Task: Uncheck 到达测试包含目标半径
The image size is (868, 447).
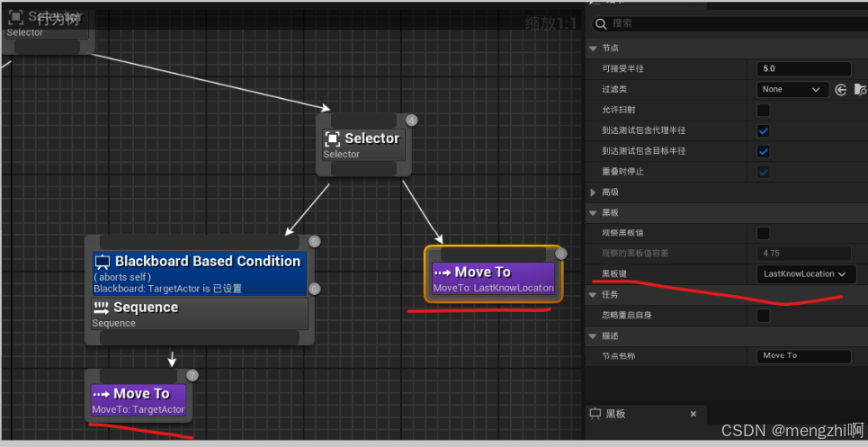Action: point(764,151)
